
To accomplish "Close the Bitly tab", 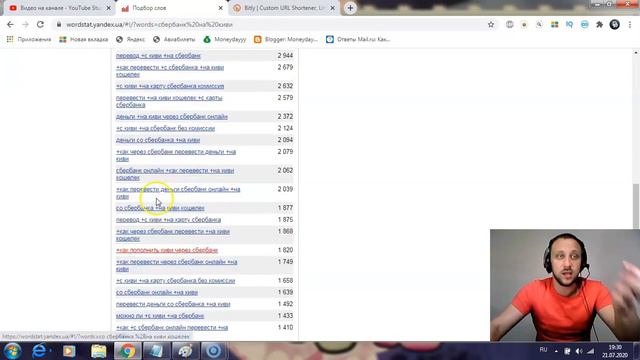I will tap(333, 8).
